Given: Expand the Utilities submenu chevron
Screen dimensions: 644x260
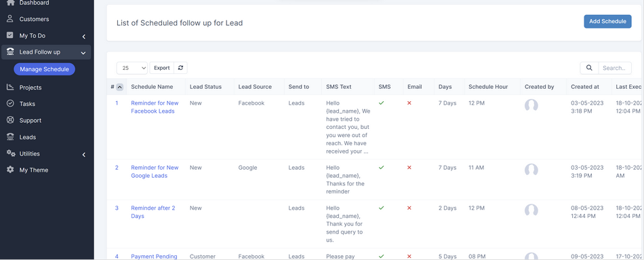Looking at the screenshot, I should [84, 154].
